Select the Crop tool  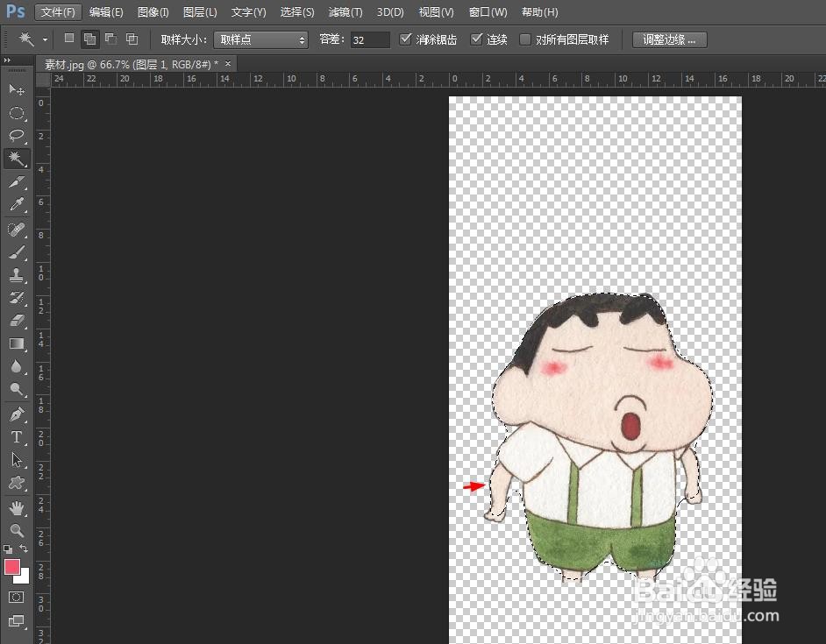17,182
